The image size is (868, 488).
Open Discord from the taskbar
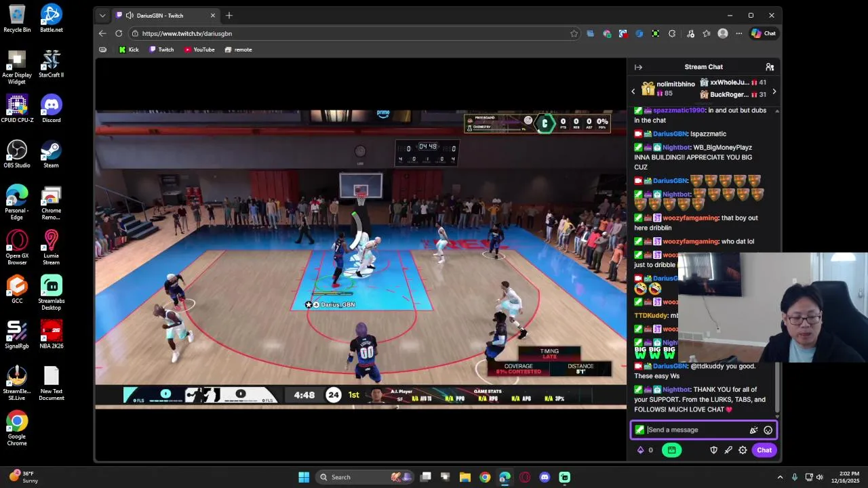click(545, 477)
